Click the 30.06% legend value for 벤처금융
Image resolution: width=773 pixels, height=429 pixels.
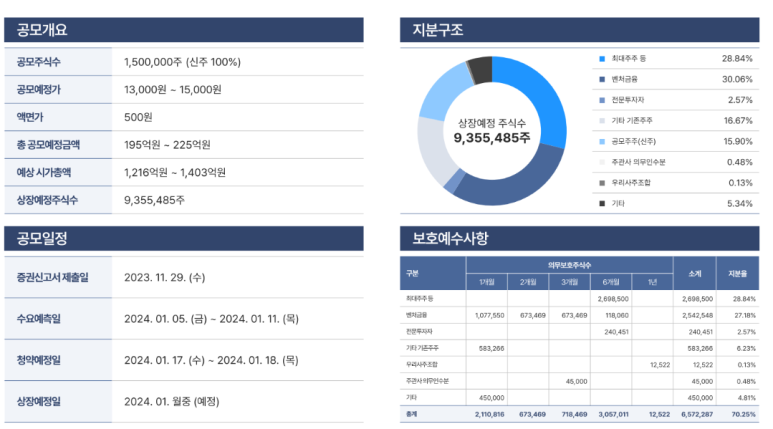[x=738, y=79]
